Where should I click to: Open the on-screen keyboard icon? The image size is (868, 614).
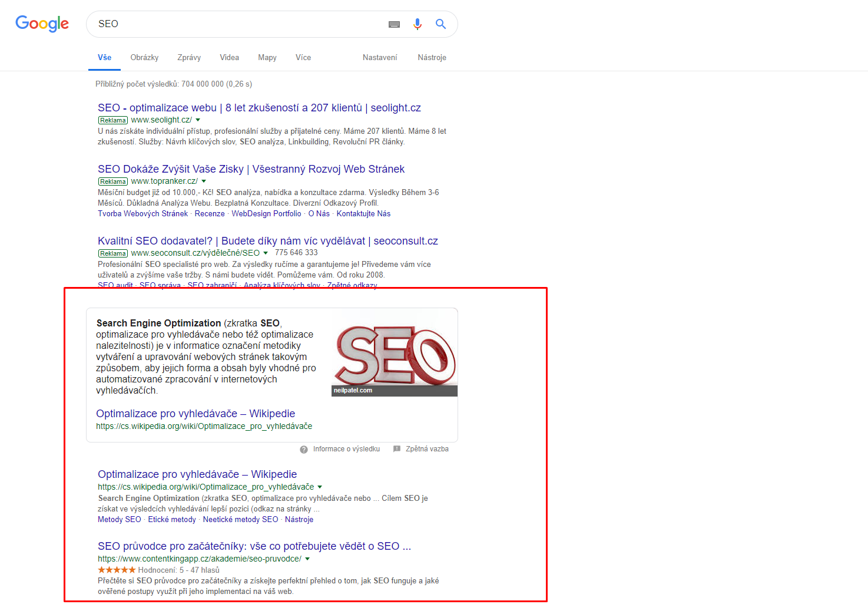pos(395,24)
